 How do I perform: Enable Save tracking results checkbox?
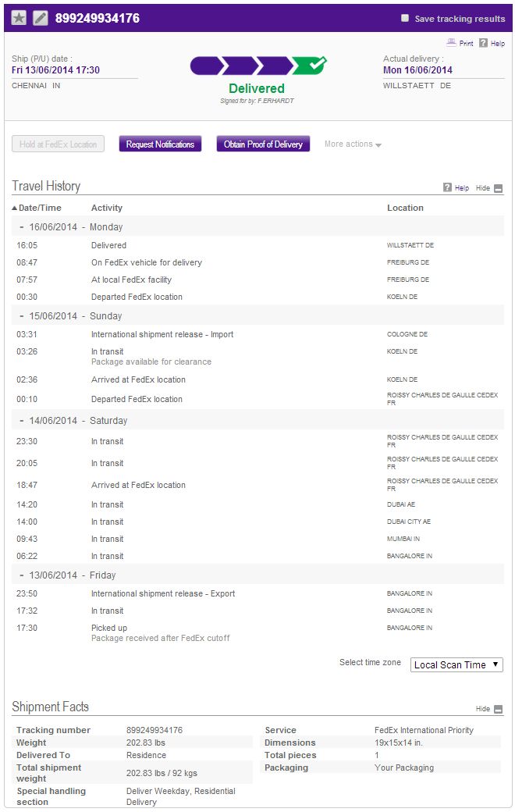[404, 18]
